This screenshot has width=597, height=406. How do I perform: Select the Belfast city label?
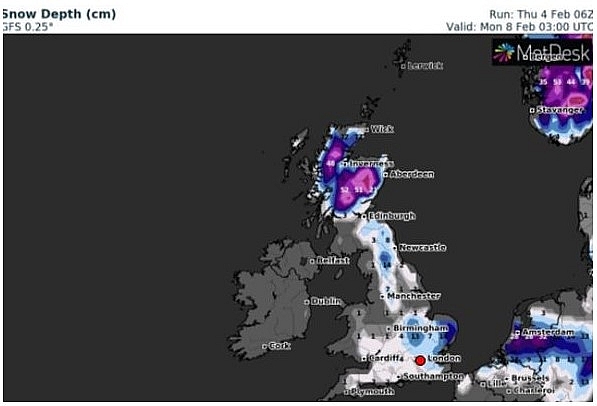point(332,261)
